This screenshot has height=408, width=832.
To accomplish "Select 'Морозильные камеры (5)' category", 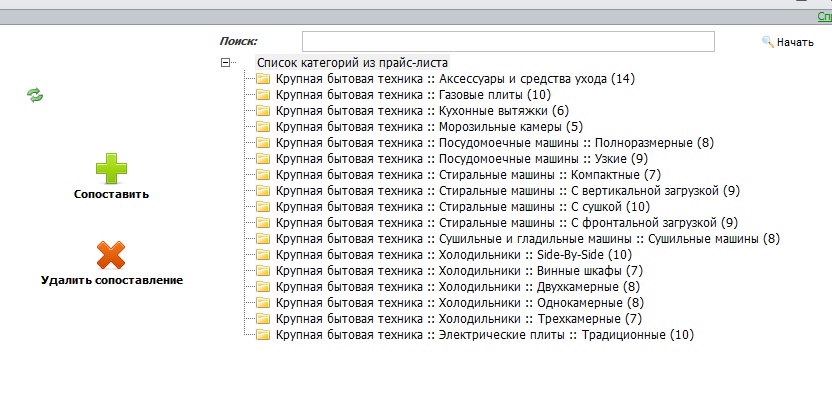I will (429, 127).
